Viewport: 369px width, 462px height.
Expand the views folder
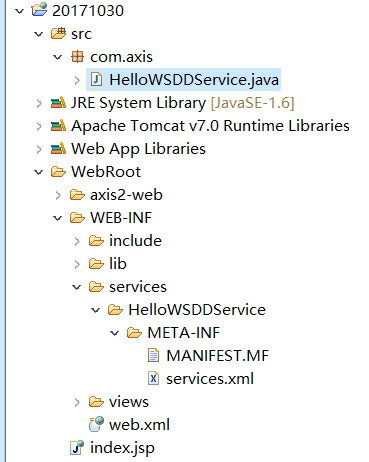click(77, 402)
